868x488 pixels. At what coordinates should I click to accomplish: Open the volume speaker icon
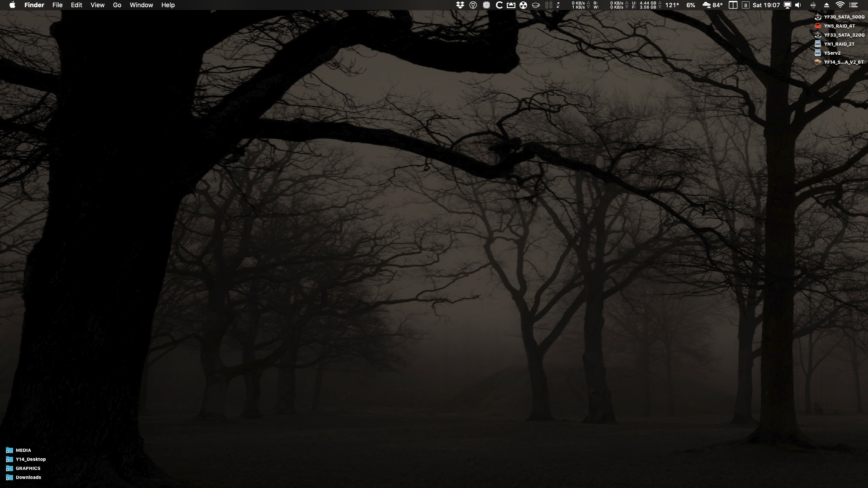[798, 5]
